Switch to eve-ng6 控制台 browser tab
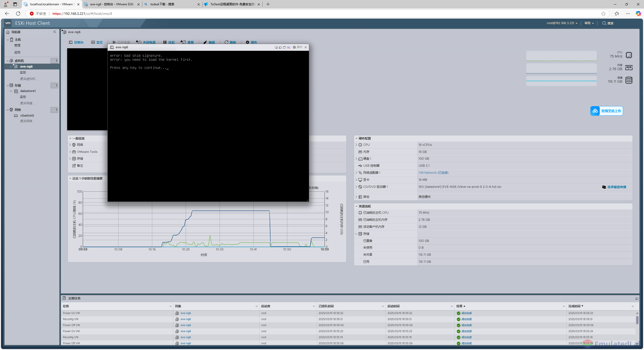Screen dimensions: 644x350 pos(112,4)
